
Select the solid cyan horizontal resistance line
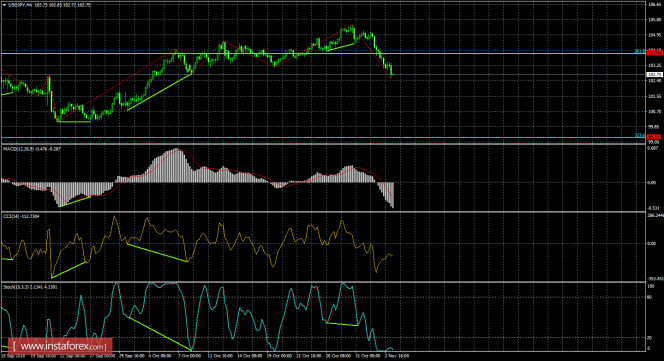click(x=324, y=53)
